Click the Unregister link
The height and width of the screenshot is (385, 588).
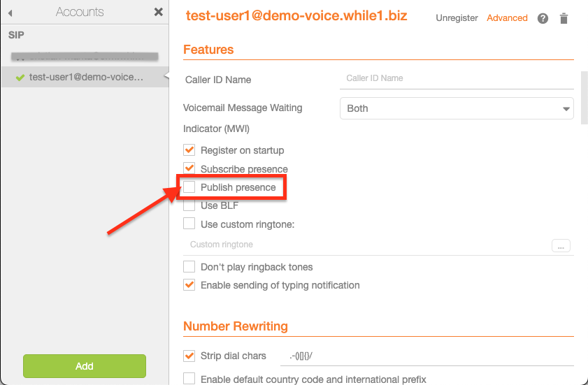457,18
